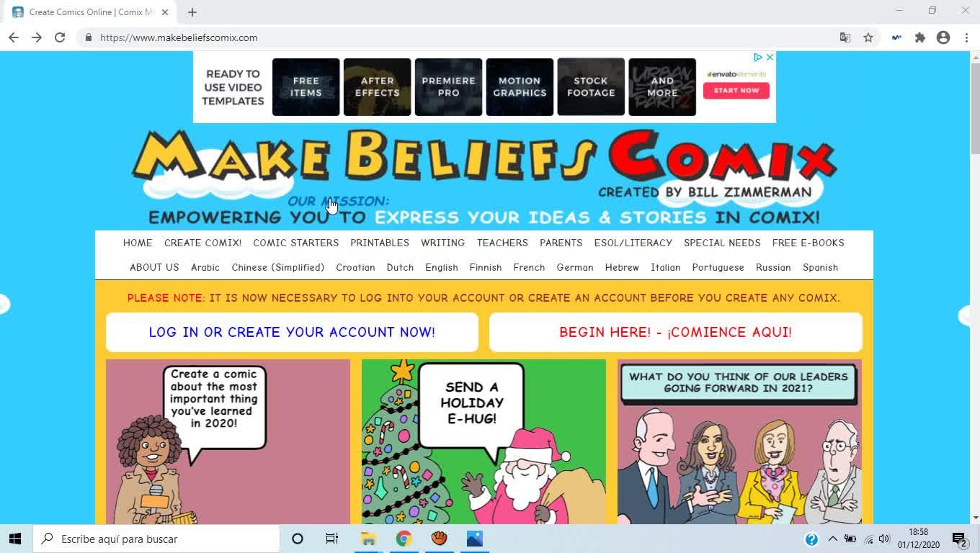This screenshot has width=980, height=553.
Task: Launch File Explorer from the taskbar
Action: (x=368, y=539)
